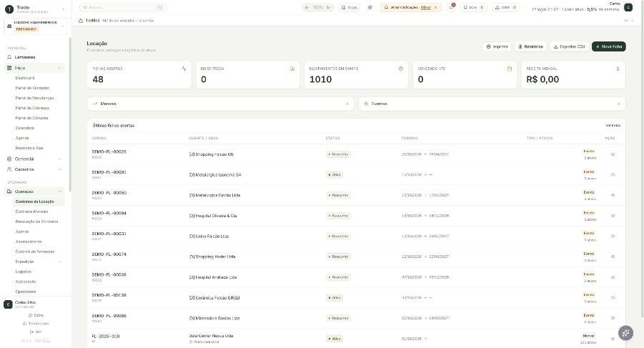The height and width of the screenshot is (348, 644).
Task: Toggle the light/dark theme sun icon
Action: [x=370, y=7]
